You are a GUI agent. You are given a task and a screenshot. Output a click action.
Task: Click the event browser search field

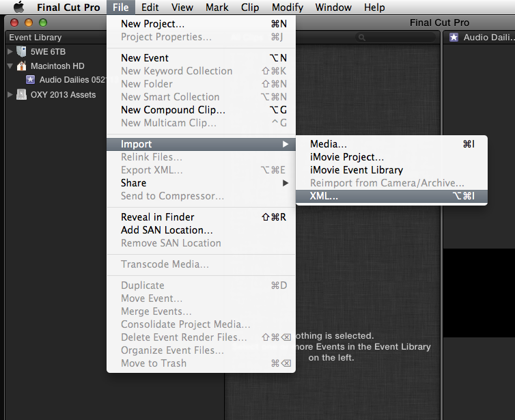coord(395,38)
